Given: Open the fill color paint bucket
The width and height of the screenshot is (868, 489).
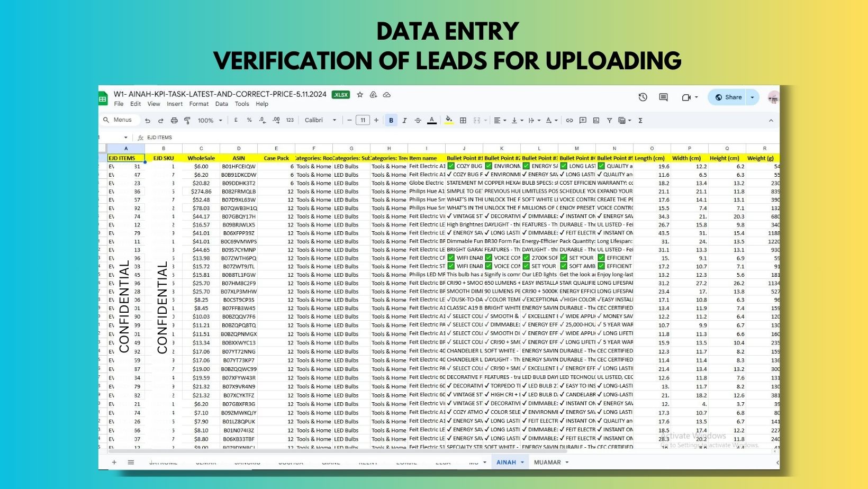Looking at the screenshot, I should tap(449, 121).
